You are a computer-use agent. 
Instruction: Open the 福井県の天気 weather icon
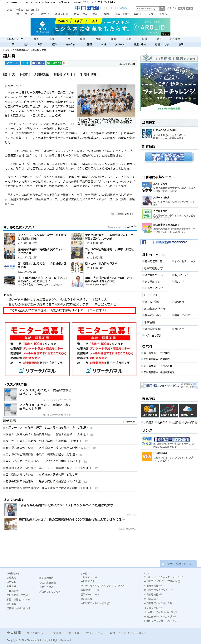click(x=150, y=411)
